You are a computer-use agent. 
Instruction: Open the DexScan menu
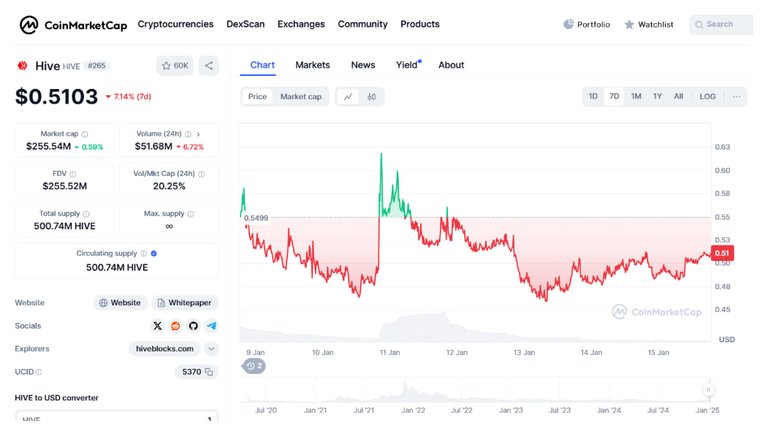coord(245,24)
